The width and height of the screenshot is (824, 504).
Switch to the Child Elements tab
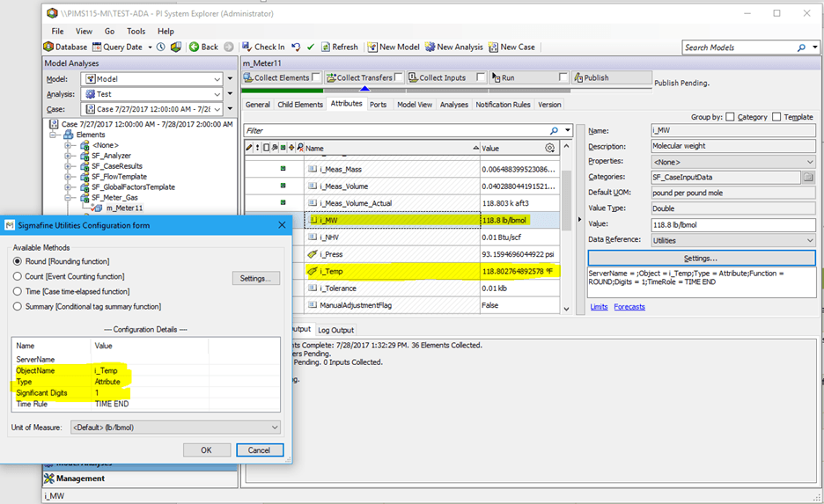tap(300, 105)
